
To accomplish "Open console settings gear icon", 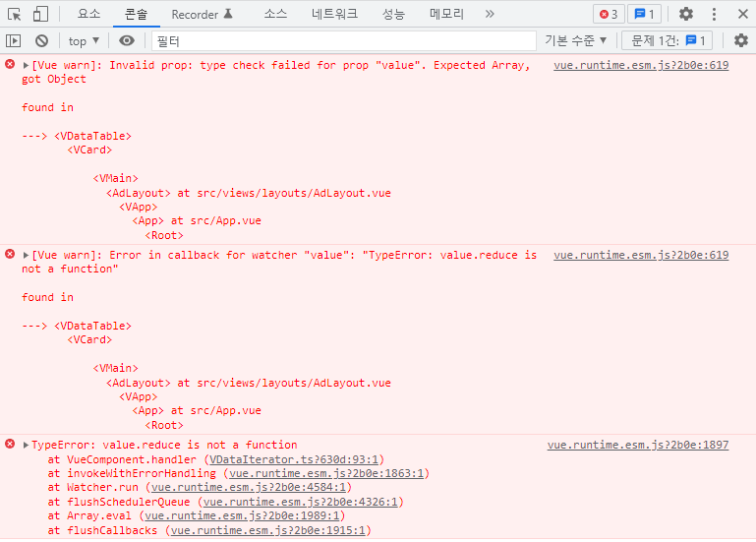I will tap(741, 40).
